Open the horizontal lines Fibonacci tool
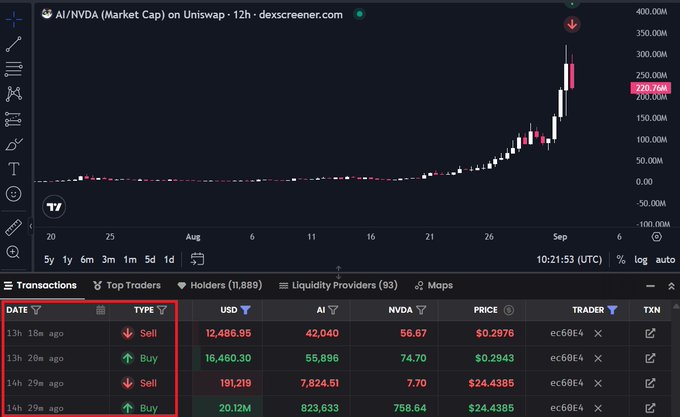 [x=14, y=69]
